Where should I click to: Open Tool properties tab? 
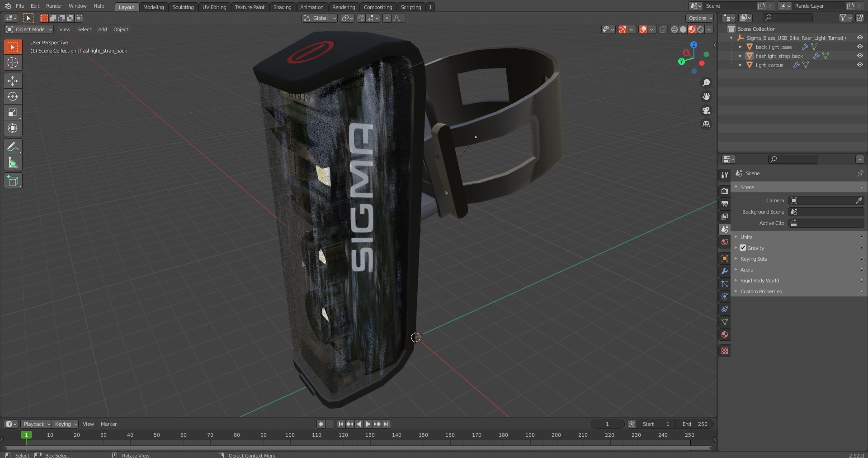pos(725,175)
